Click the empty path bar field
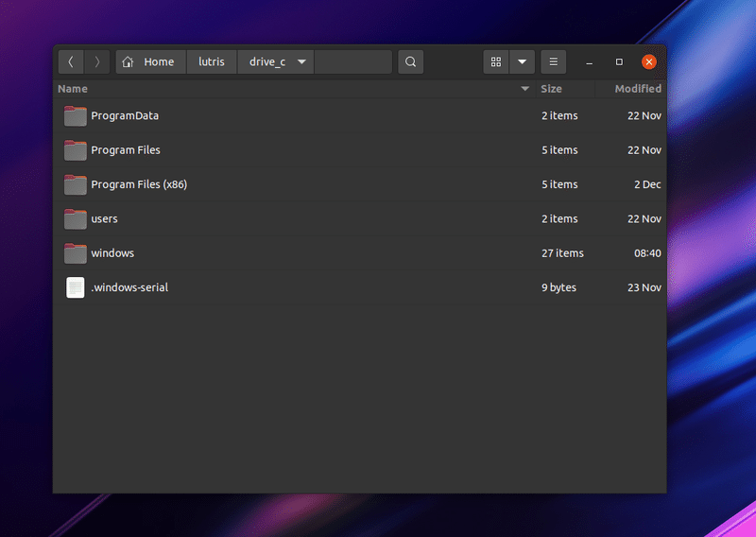 352,61
